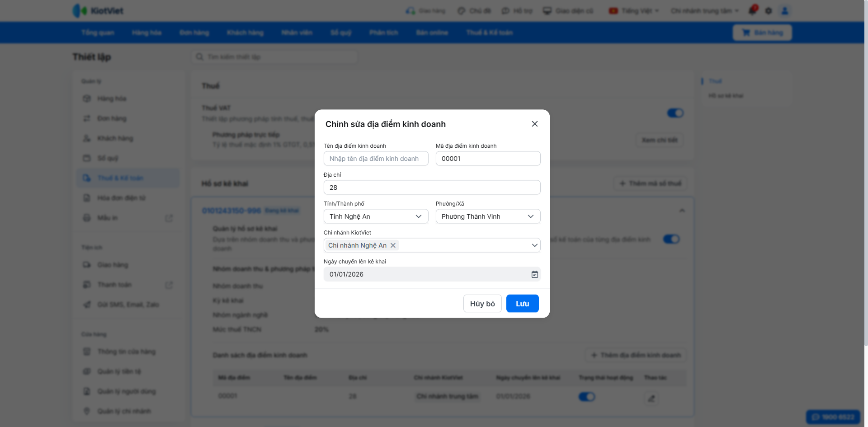Click the Thêm mã số thuế button
Screen dimensions: 868x427
pyautogui.click(x=650, y=183)
